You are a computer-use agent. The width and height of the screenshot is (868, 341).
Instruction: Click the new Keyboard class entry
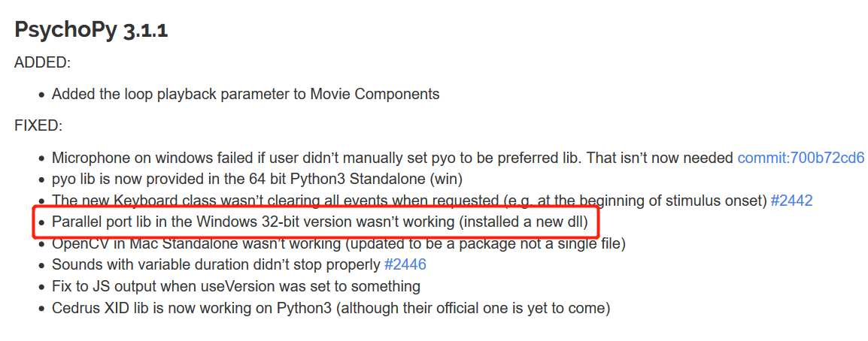(409, 201)
